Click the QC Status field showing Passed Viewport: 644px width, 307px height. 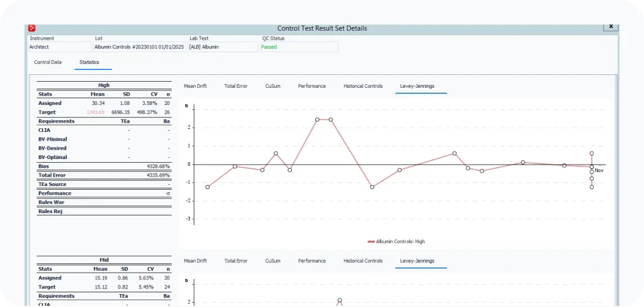(x=299, y=47)
